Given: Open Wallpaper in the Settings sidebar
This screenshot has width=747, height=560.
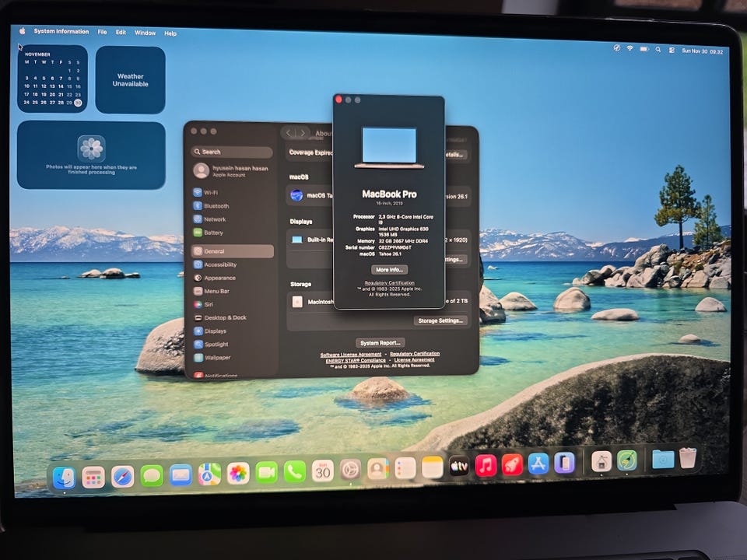Looking at the screenshot, I should tap(233, 358).
